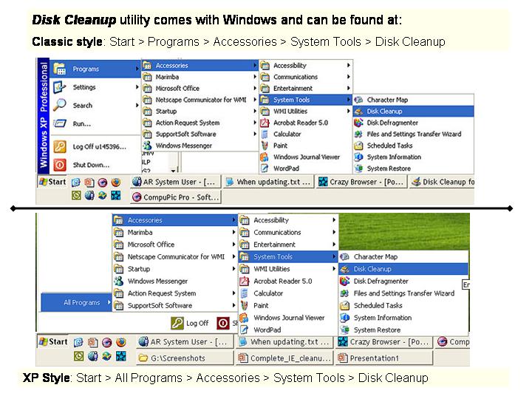Click the Run... icon in Classic start menu
Viewport: 532px width, 399px height.
[x=59, y=123]
